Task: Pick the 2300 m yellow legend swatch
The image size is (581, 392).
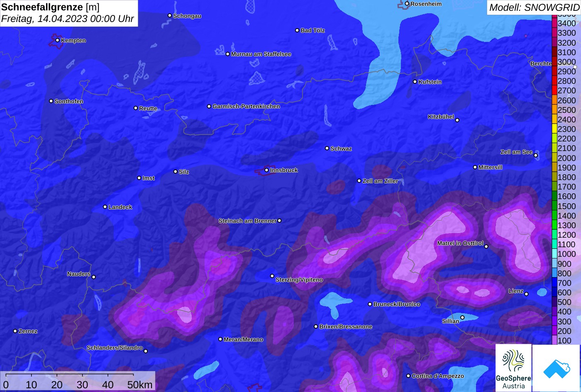Action: point(554,129)
